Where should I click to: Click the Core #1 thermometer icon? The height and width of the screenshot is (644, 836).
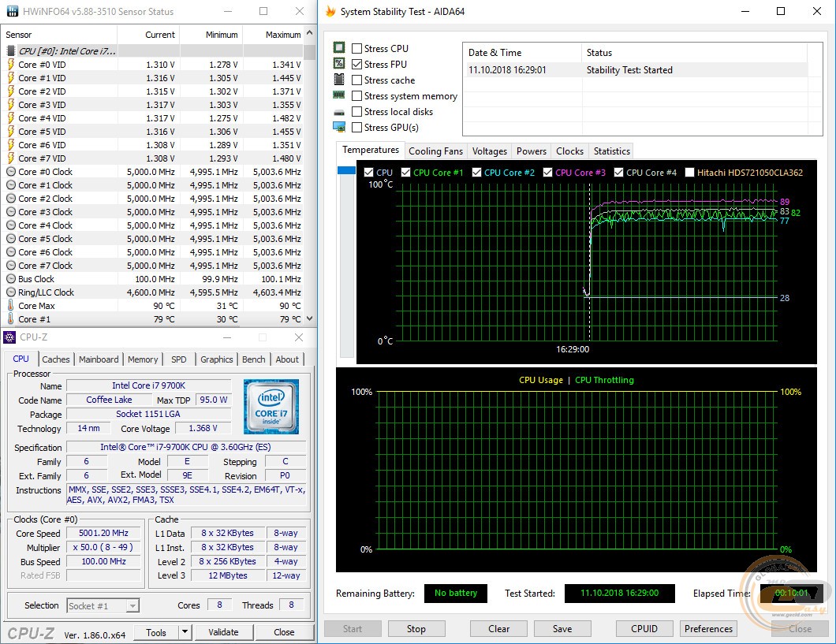pos(11,318)
